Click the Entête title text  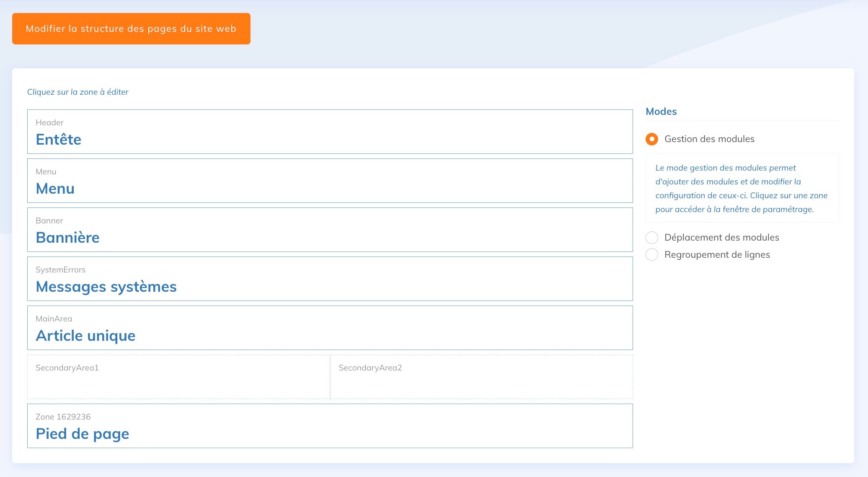pos(59,140)
